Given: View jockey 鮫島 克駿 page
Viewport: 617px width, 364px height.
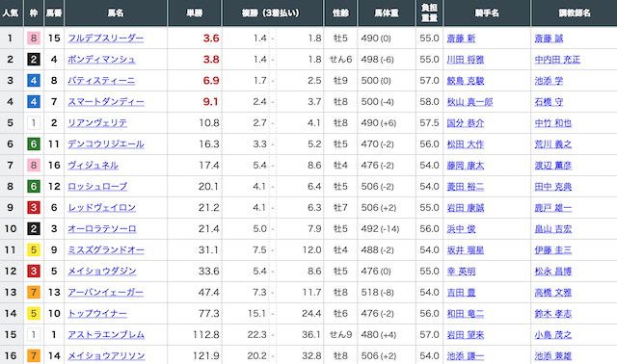Looking at the screenshot, I should (x=465, y=81).
